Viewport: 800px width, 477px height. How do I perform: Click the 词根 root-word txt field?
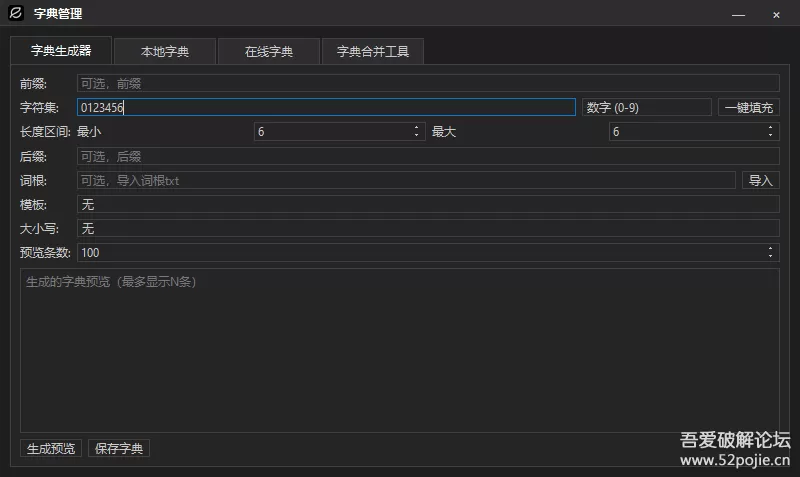[x=406, y=180]
